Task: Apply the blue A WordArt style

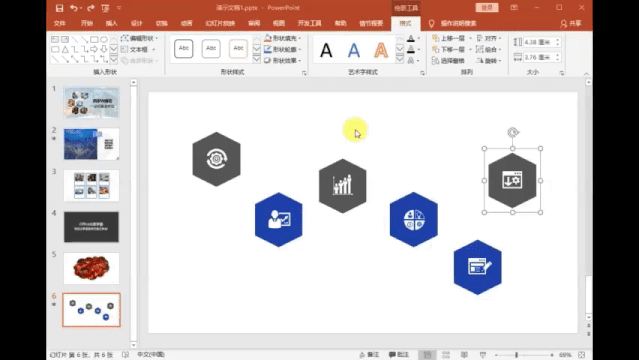Action: [354, 51]
